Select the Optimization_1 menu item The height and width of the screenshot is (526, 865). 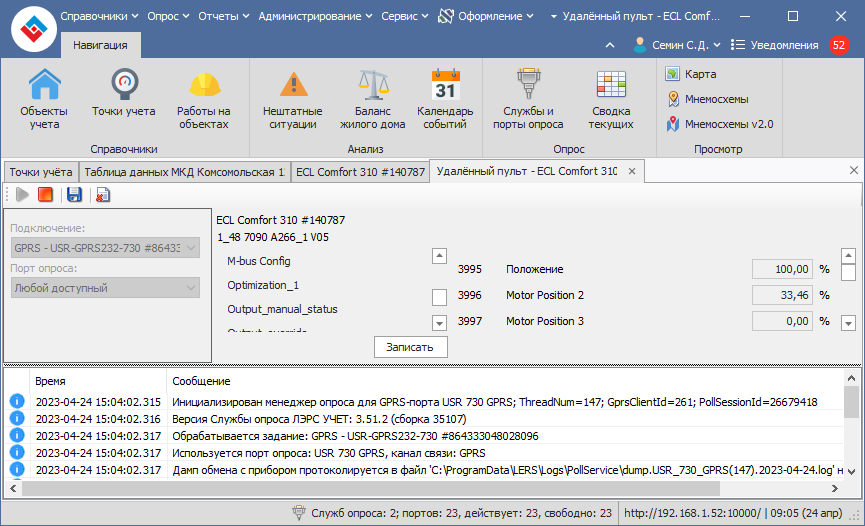click(x=263, y=285)
